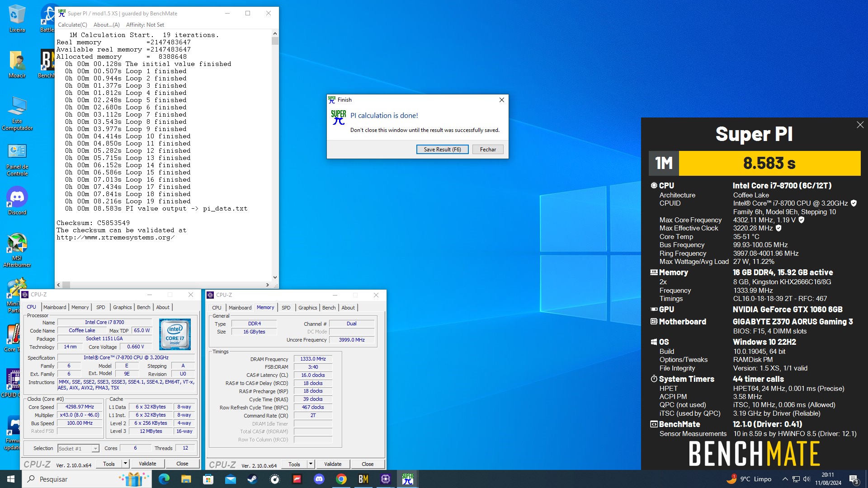This screenshot has width=868, height=488.
Task: Click scroll-right arrow in Super PI horizontal scrollbar
Action: pos(268,285)
